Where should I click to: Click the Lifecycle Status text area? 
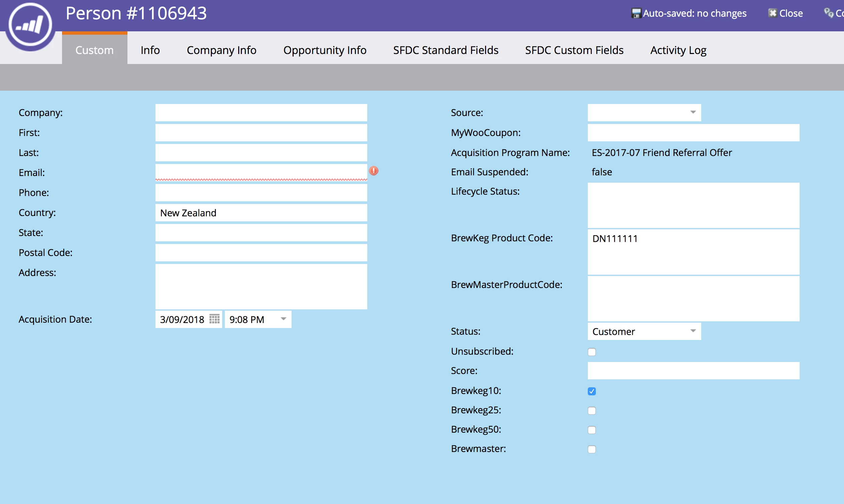pos(694,205)
